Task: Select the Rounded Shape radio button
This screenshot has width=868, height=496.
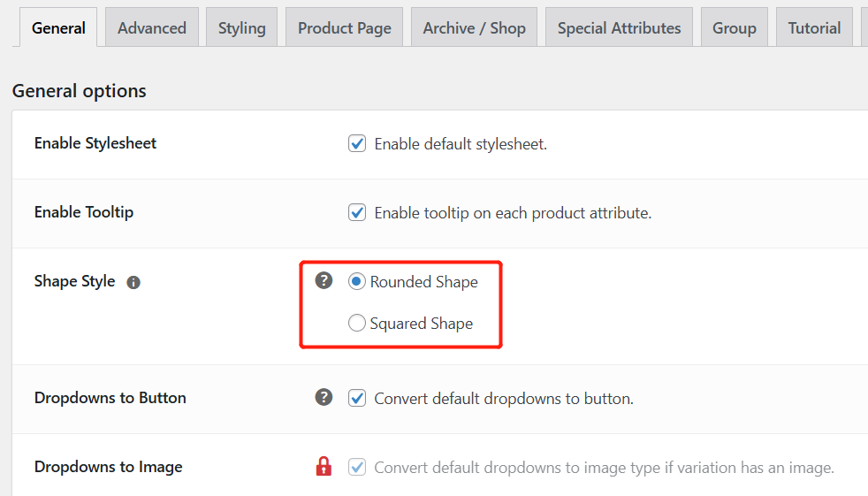Action: coord(357,282)
